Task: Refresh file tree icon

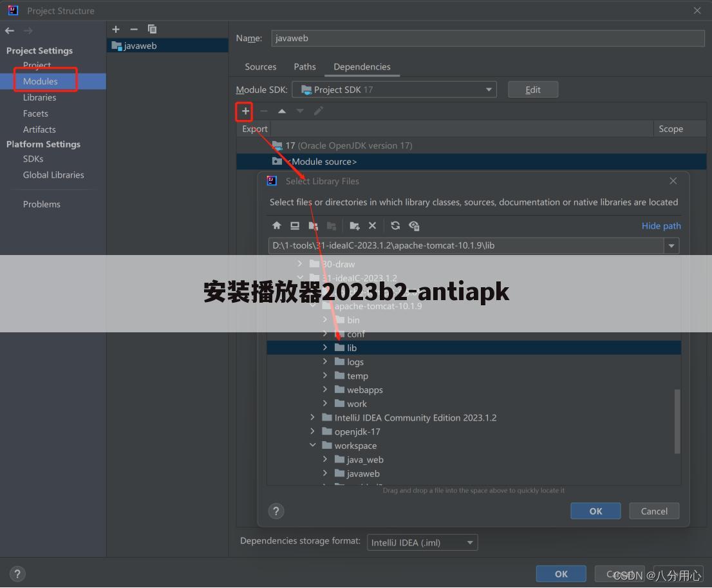Action: (x=395, y=225)
